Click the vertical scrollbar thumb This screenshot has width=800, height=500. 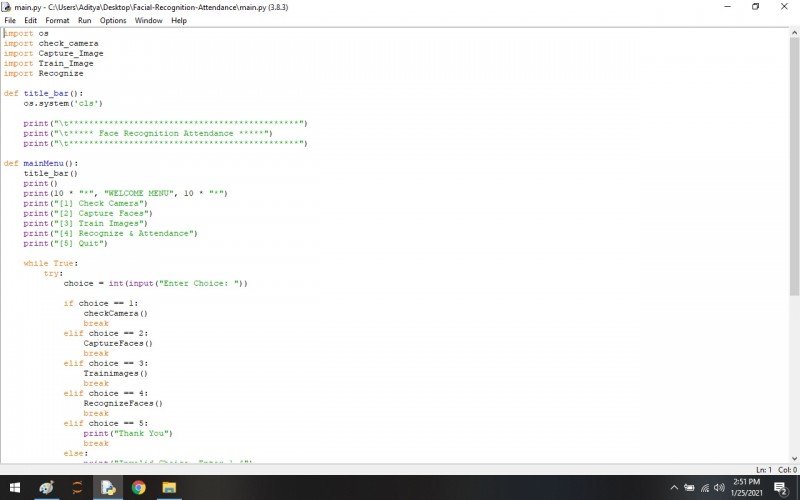pos(794,166)
